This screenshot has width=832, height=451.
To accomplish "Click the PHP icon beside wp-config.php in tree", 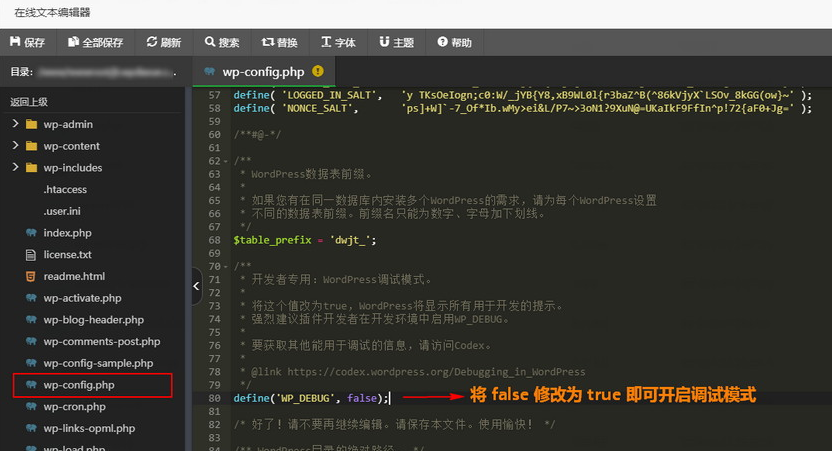I will (x=31, y=385).
